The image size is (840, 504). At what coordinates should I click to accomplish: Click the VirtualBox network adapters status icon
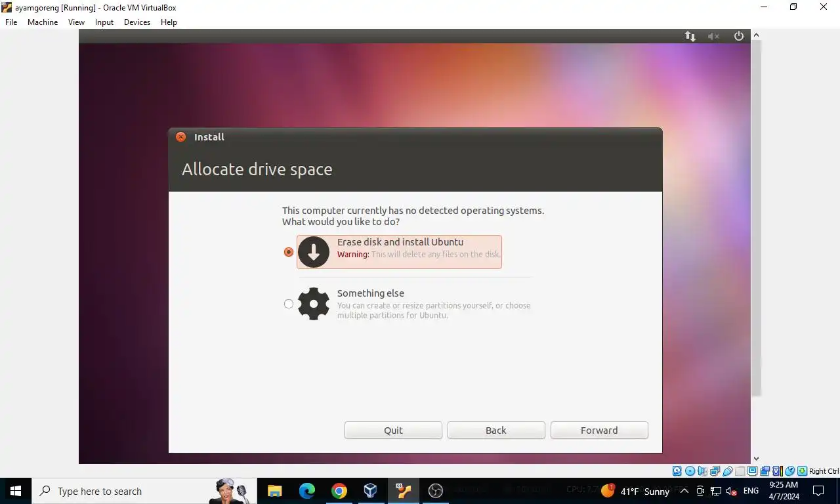click(x=715, y=471)
